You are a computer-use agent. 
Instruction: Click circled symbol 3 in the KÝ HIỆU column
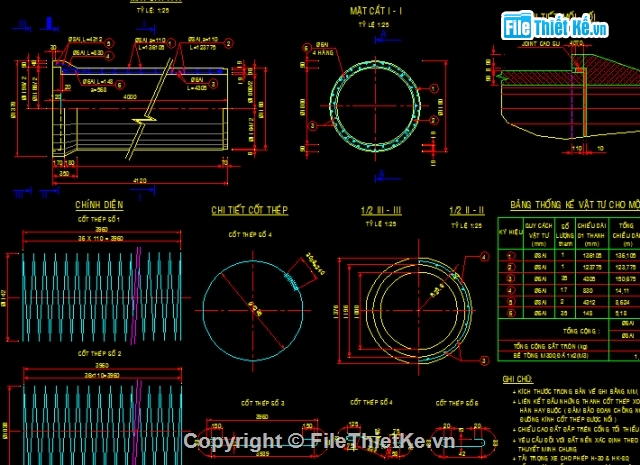pos(510,279)
